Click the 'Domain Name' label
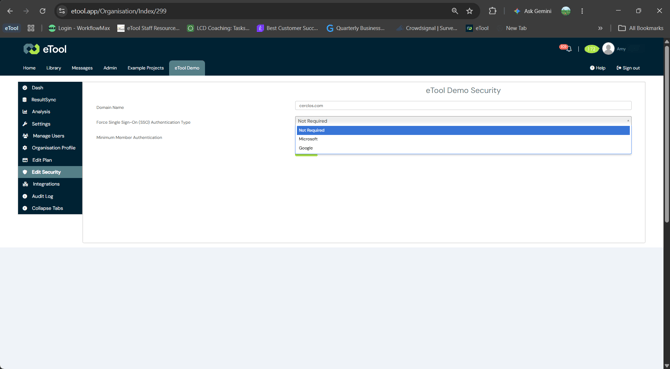Screen dimensions: 670x369 point(110,108)
